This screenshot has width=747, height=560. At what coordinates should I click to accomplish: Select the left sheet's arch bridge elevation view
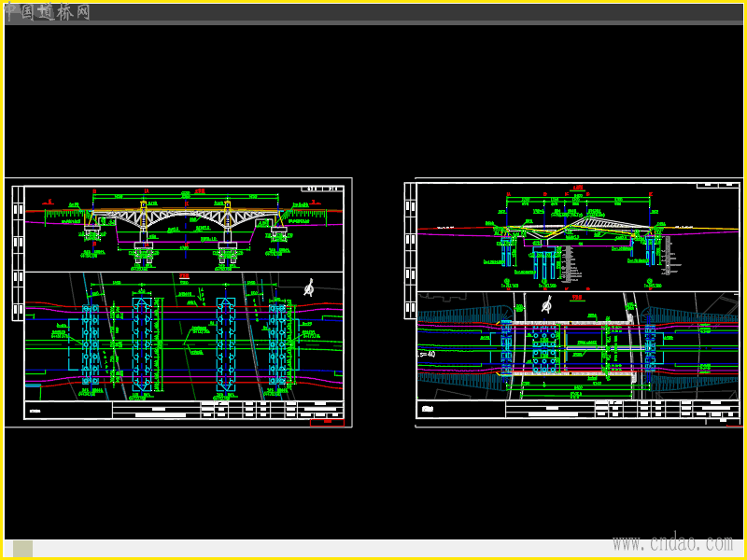tap(184, 229)
